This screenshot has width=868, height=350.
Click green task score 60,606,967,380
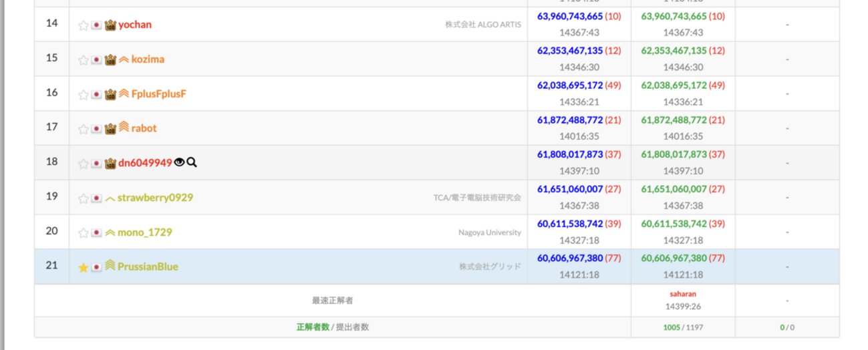pos(674,258)
